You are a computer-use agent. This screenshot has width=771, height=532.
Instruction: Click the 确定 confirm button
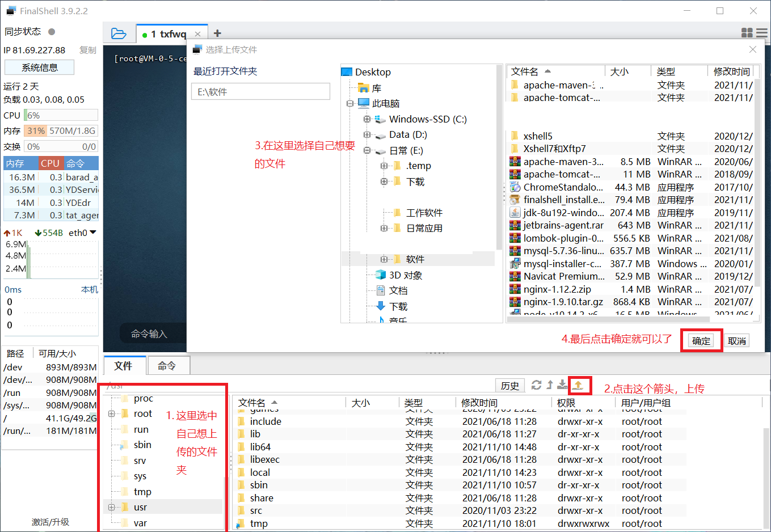(701, 341)
